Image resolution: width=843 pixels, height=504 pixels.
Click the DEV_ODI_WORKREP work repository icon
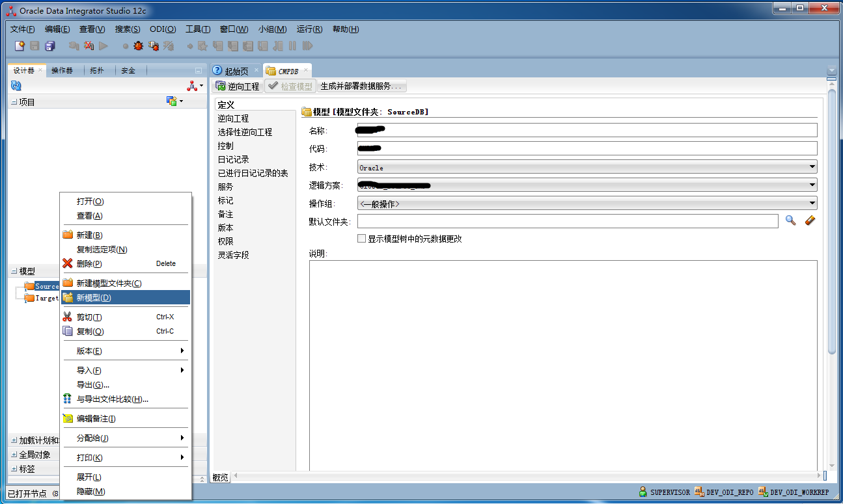[763, 492]
